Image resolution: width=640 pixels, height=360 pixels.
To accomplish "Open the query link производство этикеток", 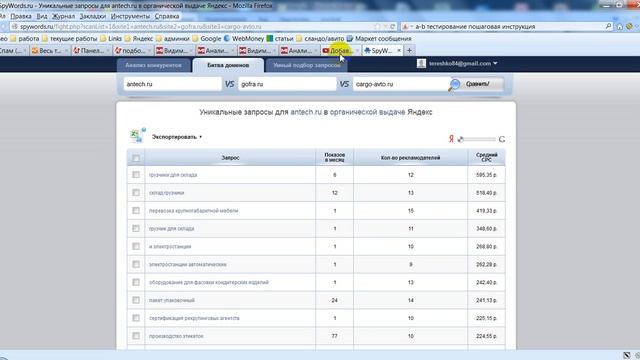I will click(x=176, y=336).
